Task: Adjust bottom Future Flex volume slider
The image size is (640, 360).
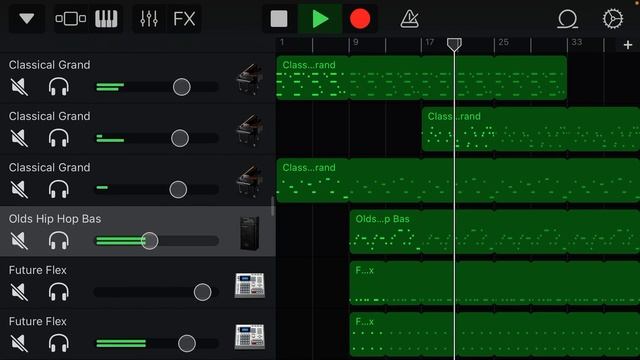Action: pos(187,344)
